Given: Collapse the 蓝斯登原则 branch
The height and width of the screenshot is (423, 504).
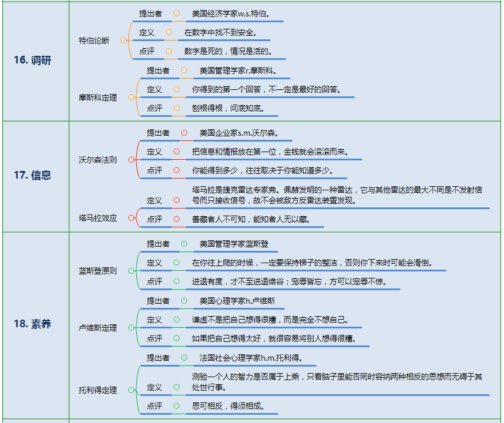Looking at the screenshot, I should click(x=131, y=271).
